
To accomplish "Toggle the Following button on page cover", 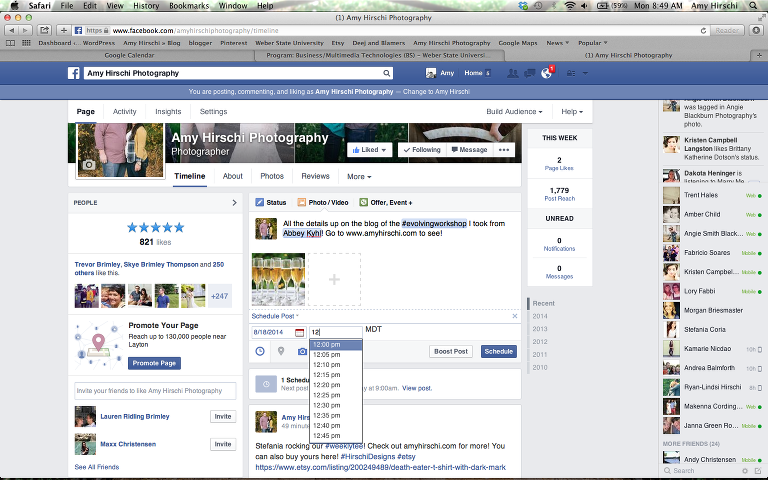I will click(x=422, y=150).
